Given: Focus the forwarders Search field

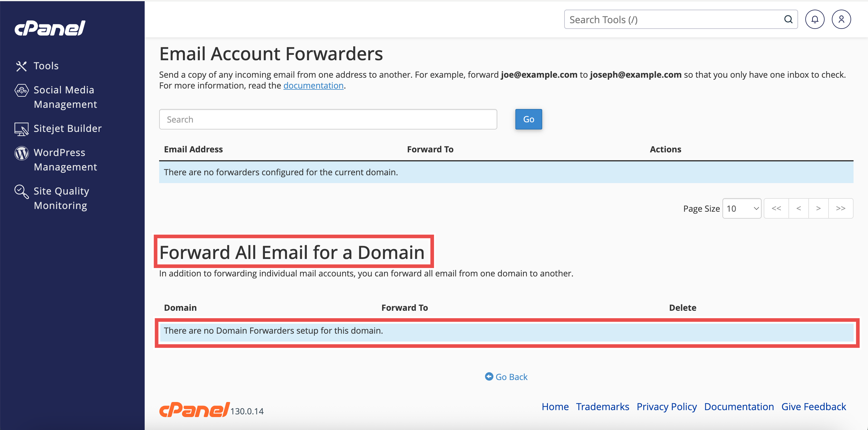Looking at the screenshot, I should [x=328, y=120].
